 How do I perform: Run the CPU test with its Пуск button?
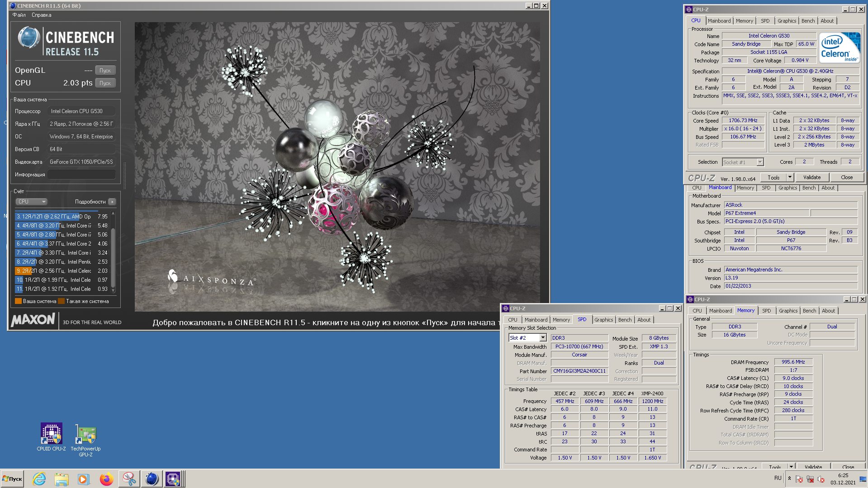(105, 83)
